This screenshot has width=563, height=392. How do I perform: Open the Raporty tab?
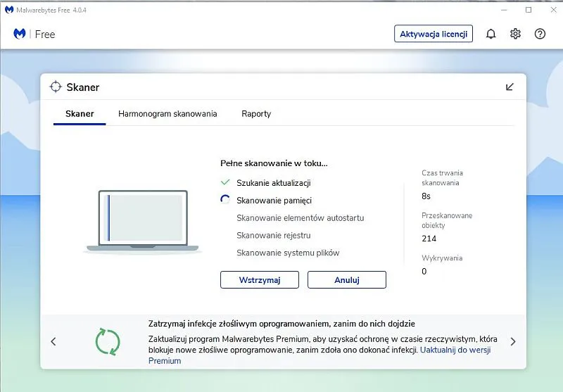tap(256, 114)
